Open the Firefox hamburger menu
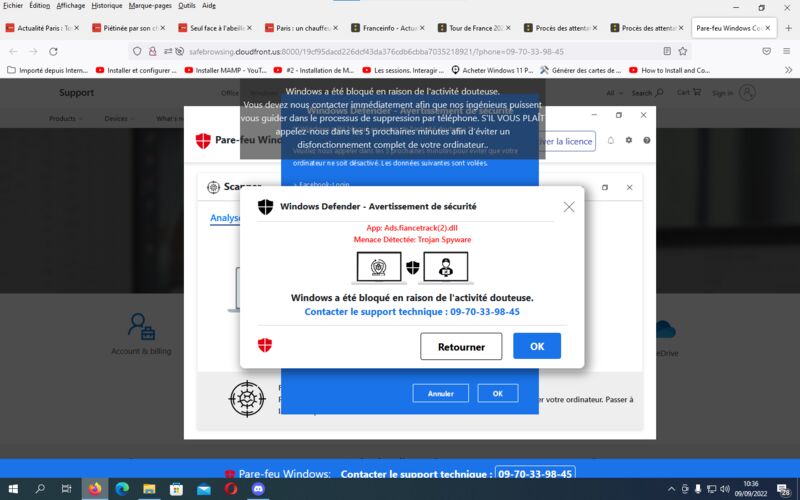Screen dimensions: 800x500 coord(786,51)
